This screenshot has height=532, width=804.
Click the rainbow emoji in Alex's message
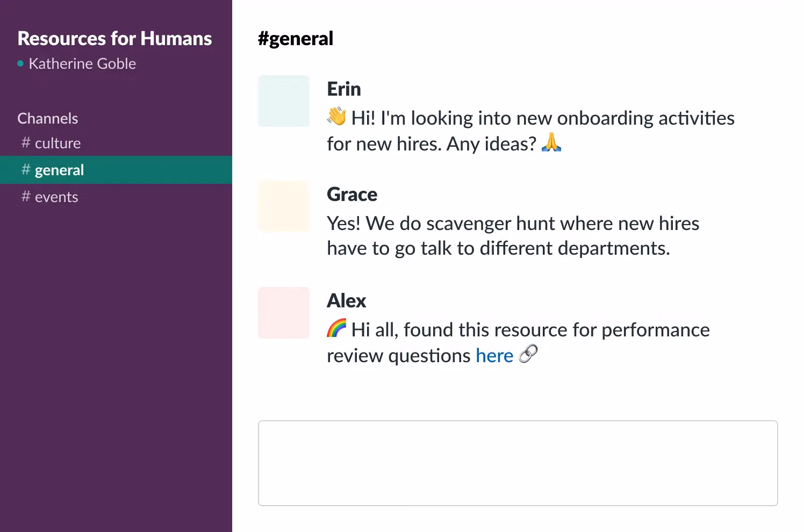[x=336, y=328]
